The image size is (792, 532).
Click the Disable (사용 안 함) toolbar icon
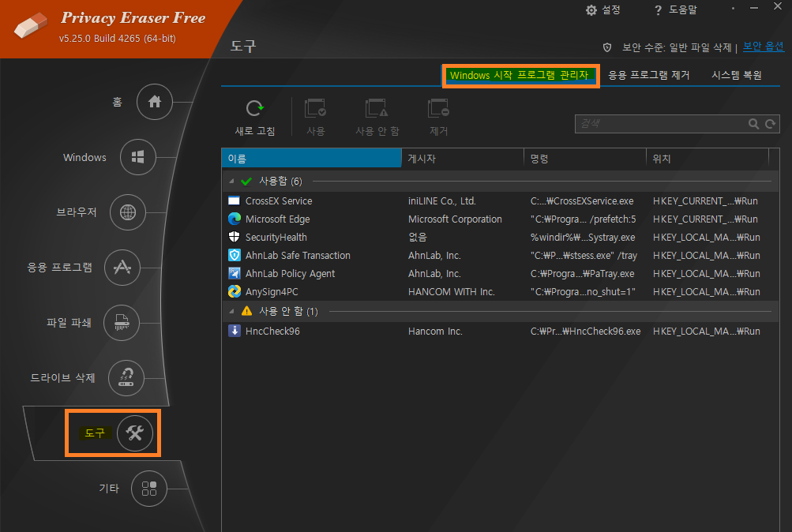click(377, 108)
